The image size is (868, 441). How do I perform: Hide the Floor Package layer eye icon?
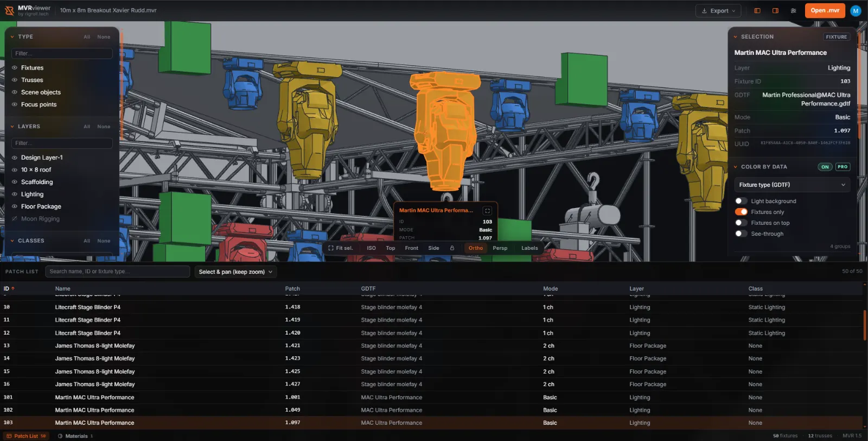point(15,206)
